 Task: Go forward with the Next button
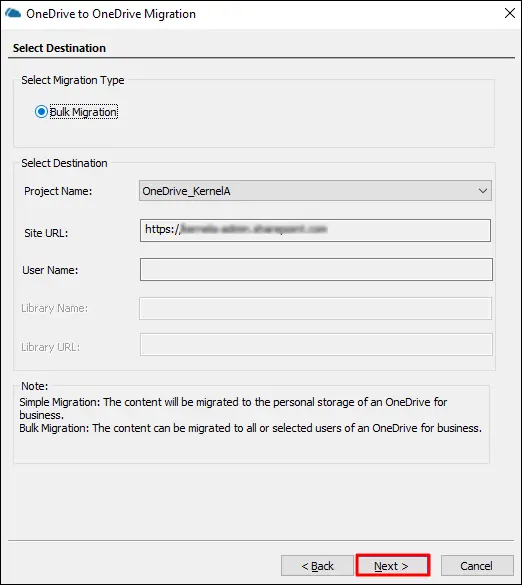point(393,566)
